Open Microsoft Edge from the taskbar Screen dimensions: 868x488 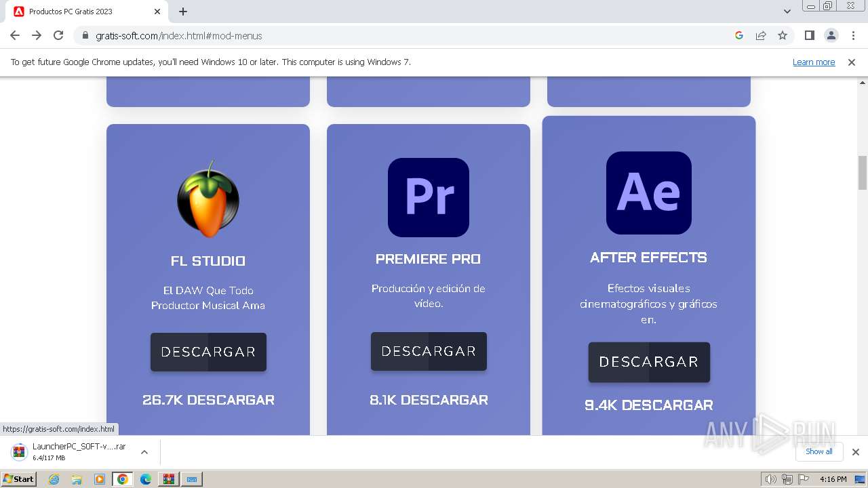pyautogui.click(x=146, y=479)
